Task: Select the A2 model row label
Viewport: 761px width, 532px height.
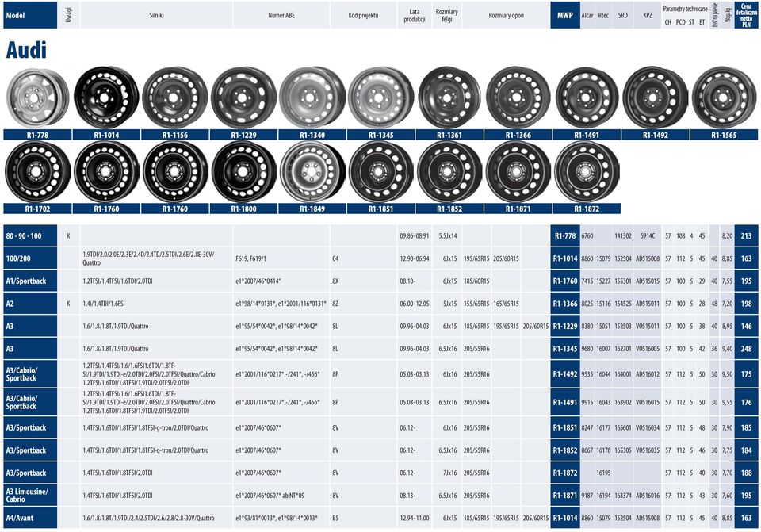Action: pos(30,304)
